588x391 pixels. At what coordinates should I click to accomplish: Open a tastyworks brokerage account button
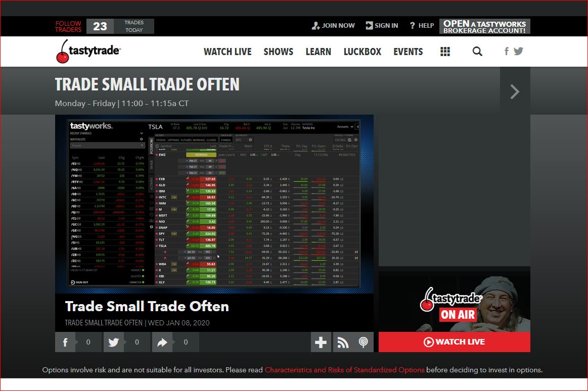(484, 26)
